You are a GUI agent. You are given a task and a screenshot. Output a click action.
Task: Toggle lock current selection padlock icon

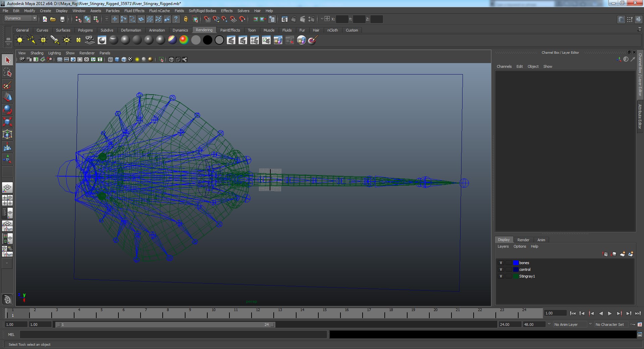(x=185, y=19)
